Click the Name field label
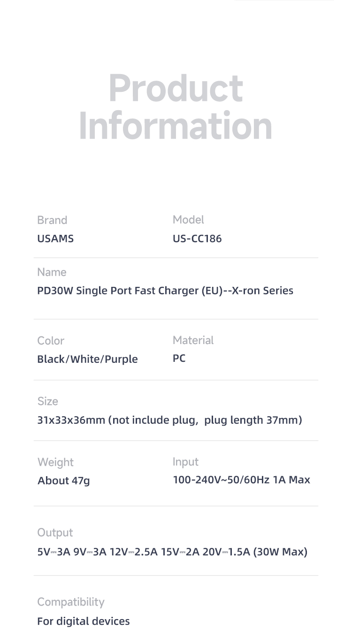This screenshot has width=352, height=644. [52, 272]
